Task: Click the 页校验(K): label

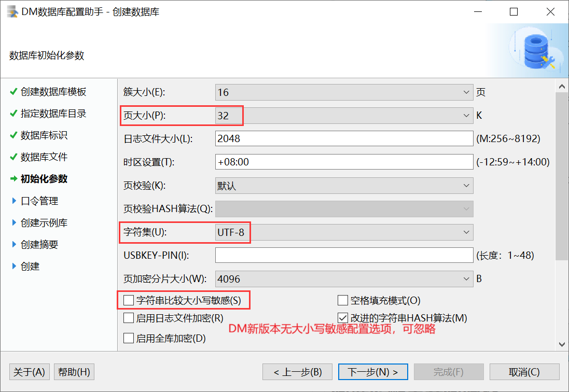Action: click(144, 185)
